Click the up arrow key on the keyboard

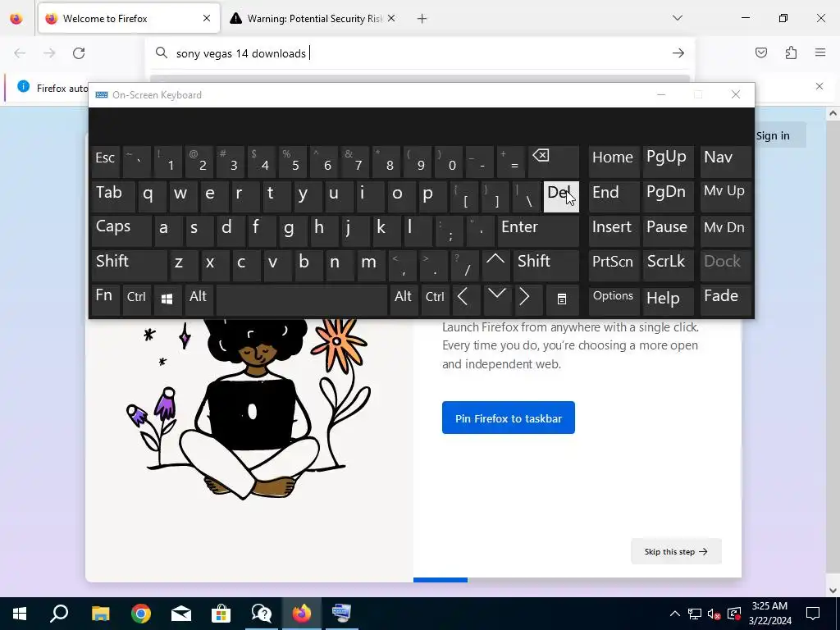[495, 265]
